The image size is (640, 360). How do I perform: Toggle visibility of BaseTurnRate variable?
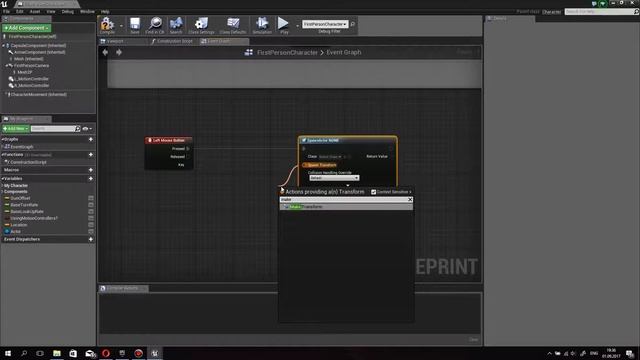point(91,205)
